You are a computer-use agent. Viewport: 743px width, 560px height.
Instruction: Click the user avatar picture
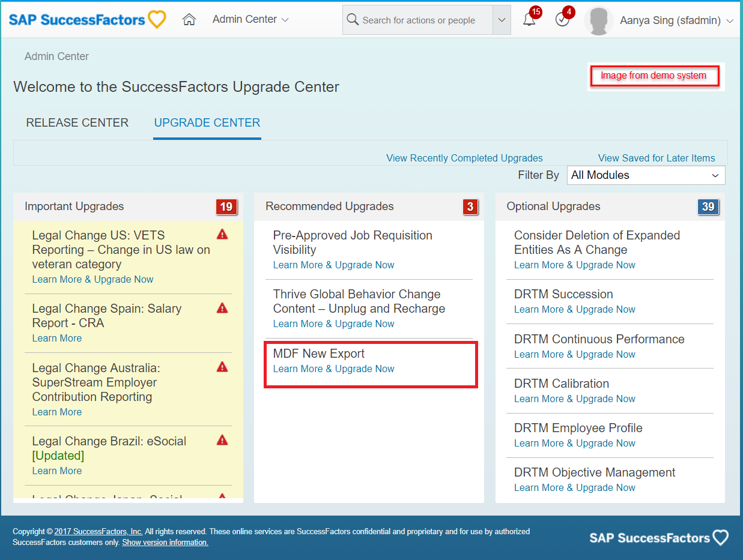[598, 21]
